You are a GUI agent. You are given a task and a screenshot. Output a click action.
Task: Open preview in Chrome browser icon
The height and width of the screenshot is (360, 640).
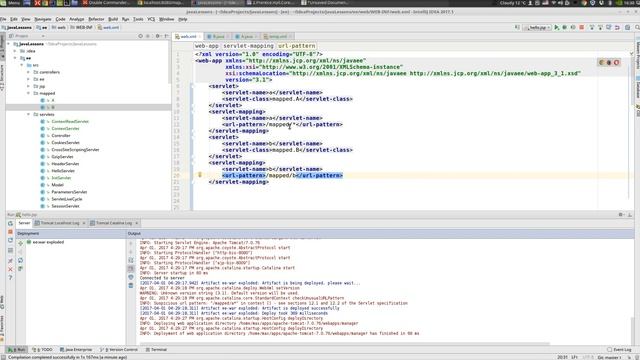pos(601,62)
